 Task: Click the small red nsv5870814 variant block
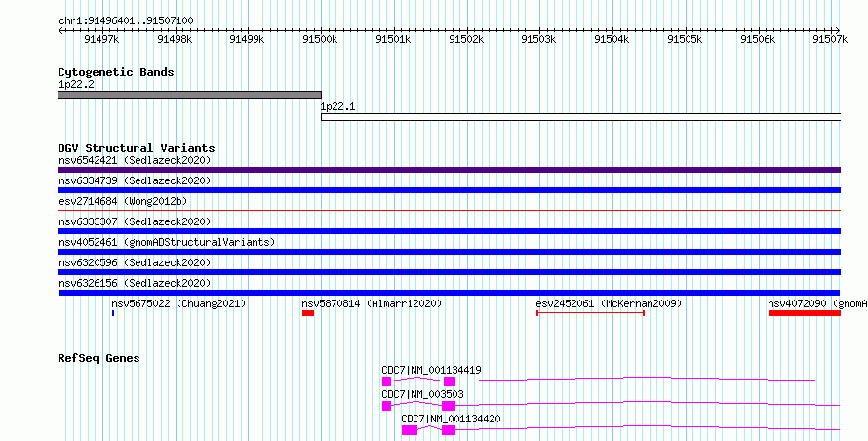pyautogui.click(x=308, y=313)
